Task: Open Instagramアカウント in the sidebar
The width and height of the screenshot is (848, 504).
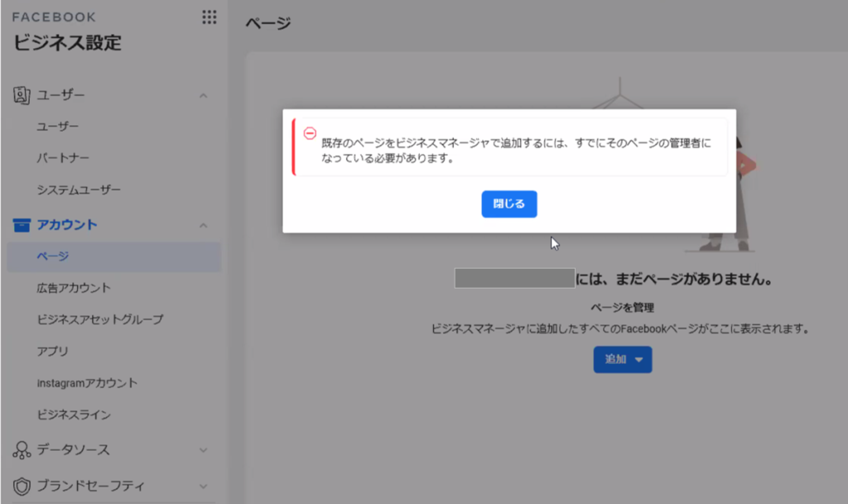Action: [87, 383]
